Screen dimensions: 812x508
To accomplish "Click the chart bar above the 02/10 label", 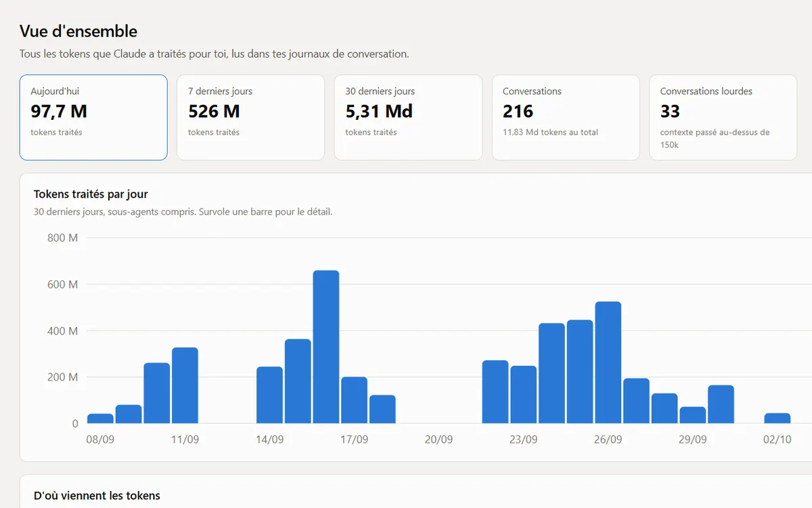I will pyautogui.click(x=777, y=418).
